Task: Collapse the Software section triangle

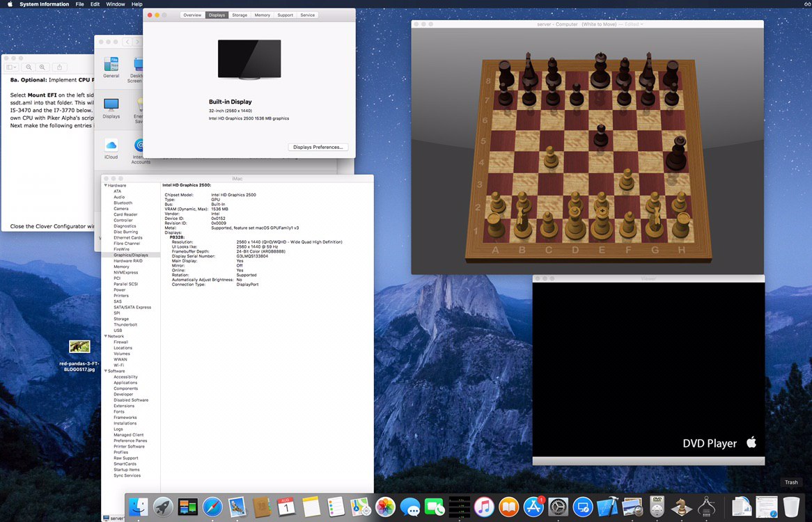Action: coord(106,371)
